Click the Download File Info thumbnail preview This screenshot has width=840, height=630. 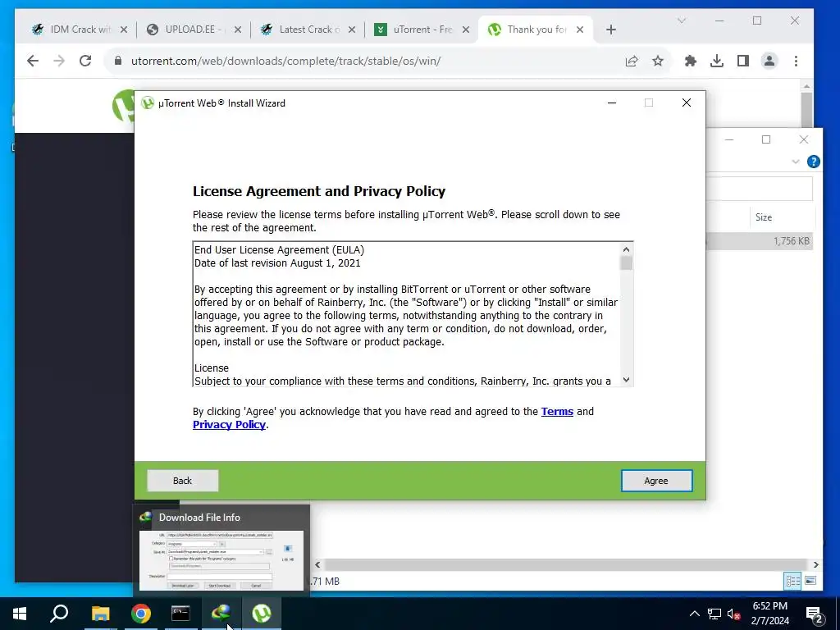(221, 560)
